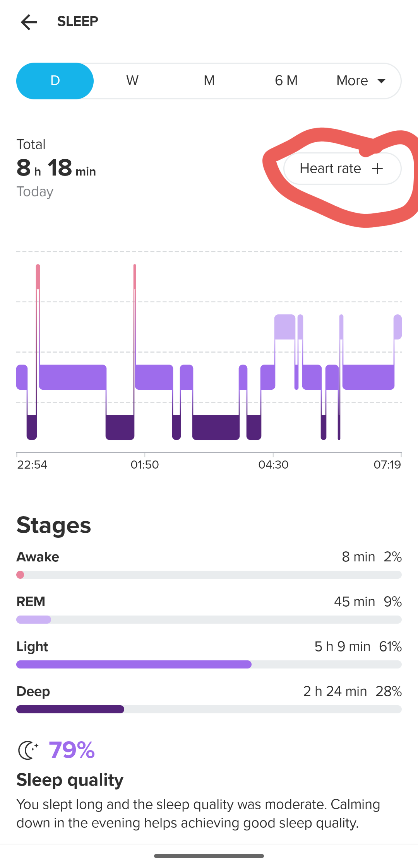Add Heart rate overlay to chart

(342, 169)
